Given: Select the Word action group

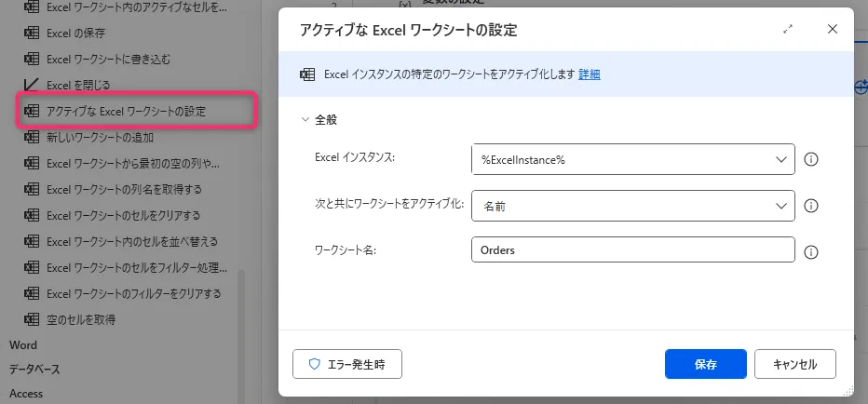Looking at the screenshot, I should point(23,345).
